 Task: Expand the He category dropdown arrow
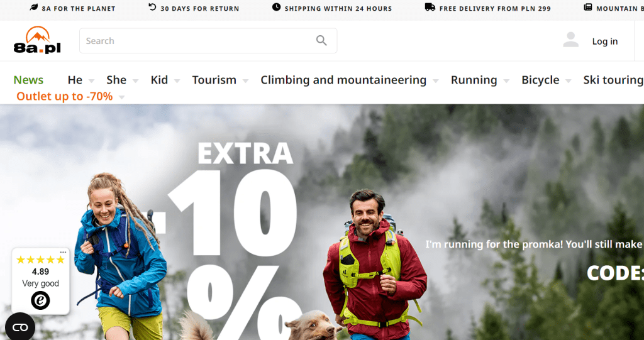point(91,81)
